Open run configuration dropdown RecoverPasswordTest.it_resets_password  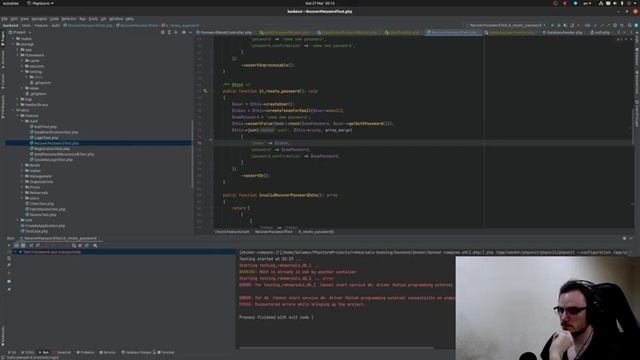(x=507, y=25)
